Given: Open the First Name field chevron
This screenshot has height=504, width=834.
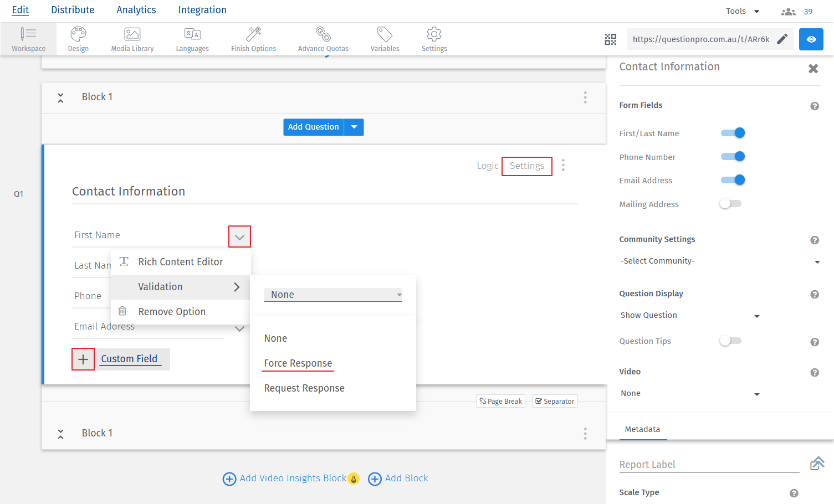Looking at the screenshot, I should pyautogui.click(x=239, y=237).
